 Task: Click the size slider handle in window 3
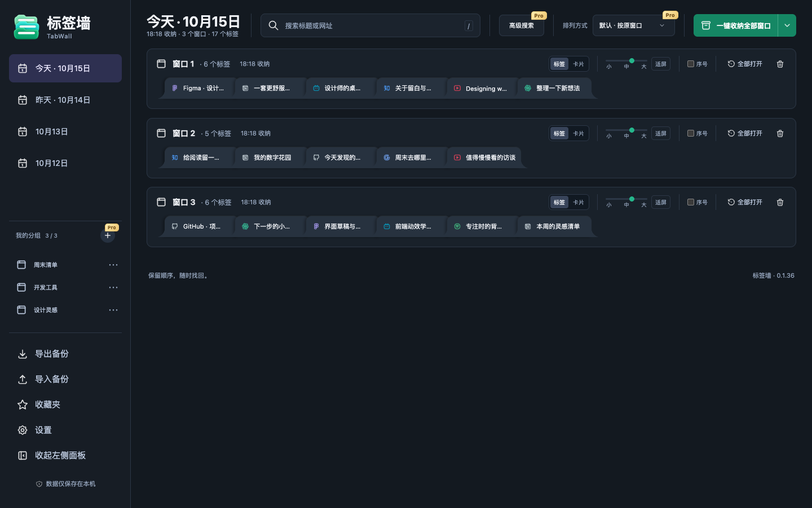tap(632, 199)
